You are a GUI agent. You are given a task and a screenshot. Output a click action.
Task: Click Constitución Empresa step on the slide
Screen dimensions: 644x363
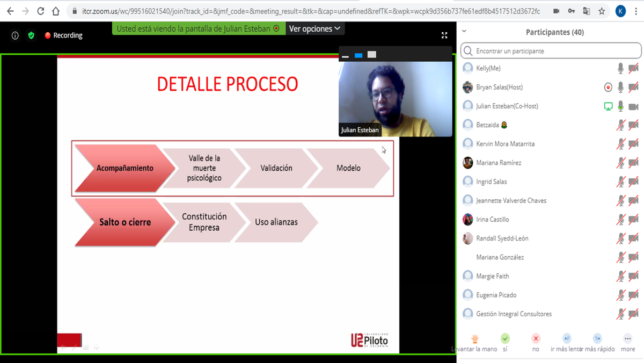coord(204,222)
